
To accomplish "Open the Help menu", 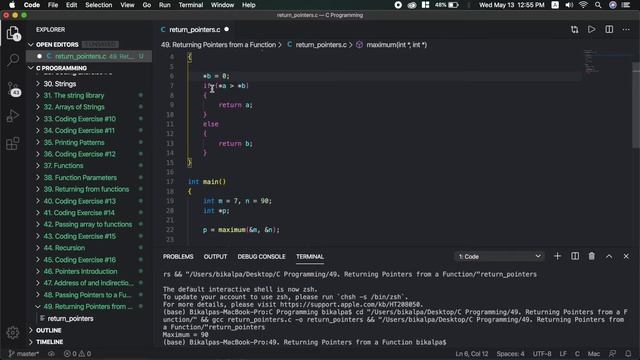I will [249, 5].
